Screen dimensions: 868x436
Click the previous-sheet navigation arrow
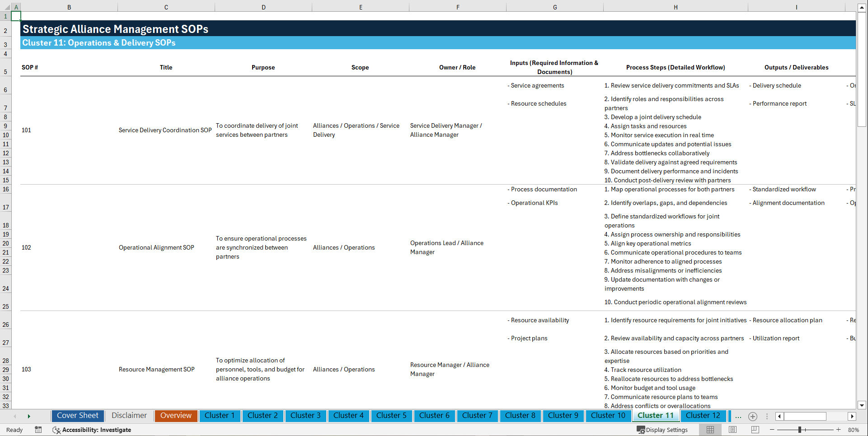coord(15,416)
